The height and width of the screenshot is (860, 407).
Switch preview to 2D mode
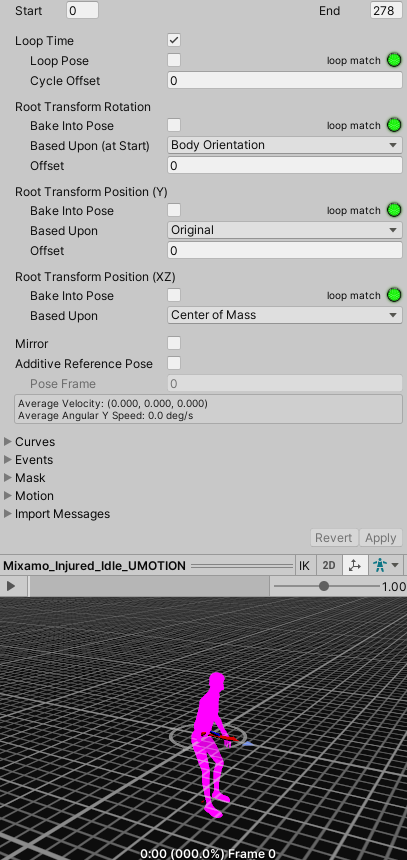329,565
